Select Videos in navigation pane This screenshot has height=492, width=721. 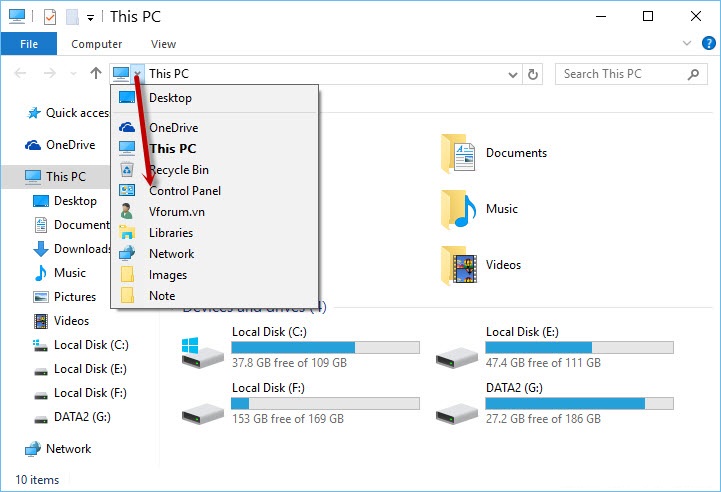click(x=61, y=320)
